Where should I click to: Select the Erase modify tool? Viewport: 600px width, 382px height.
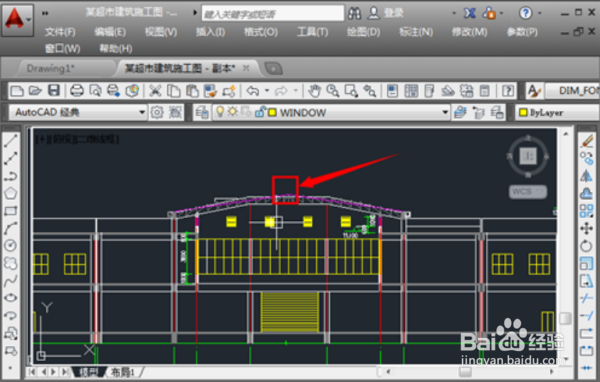[586, 141]
